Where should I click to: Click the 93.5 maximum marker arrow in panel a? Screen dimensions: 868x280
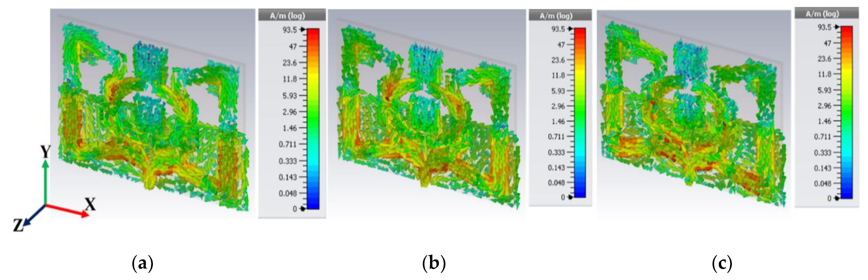tap(303, 30)
